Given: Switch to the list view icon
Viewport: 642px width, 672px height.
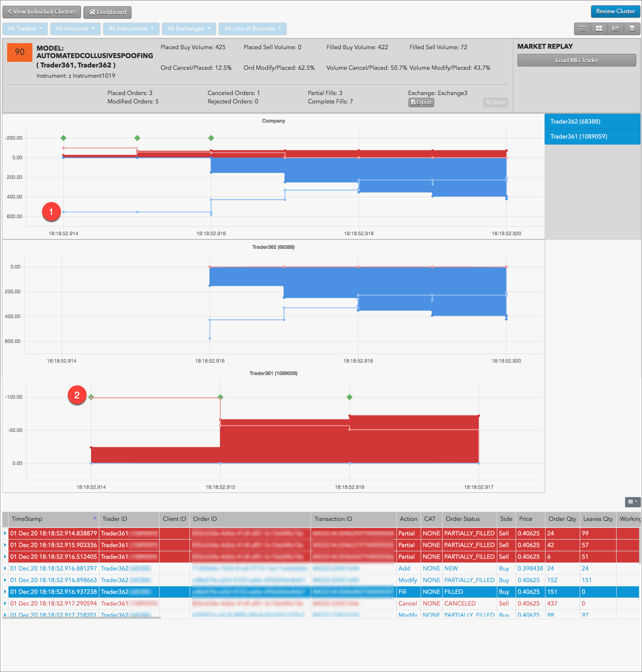Looking at the screenshot, I should (582, 29).
